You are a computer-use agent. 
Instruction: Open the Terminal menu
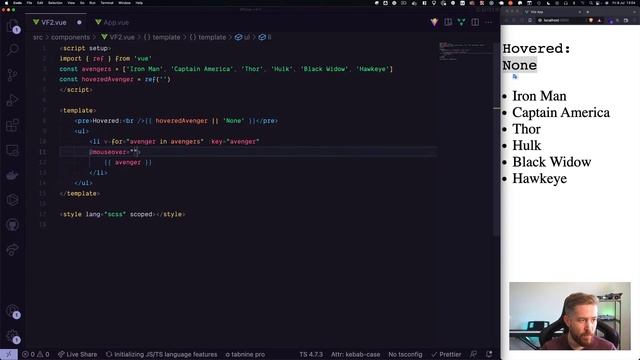[107, 3]
